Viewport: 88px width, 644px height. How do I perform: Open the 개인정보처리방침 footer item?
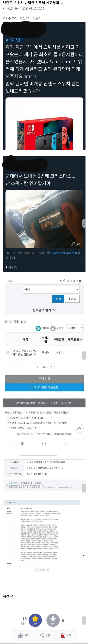[25, 403]
